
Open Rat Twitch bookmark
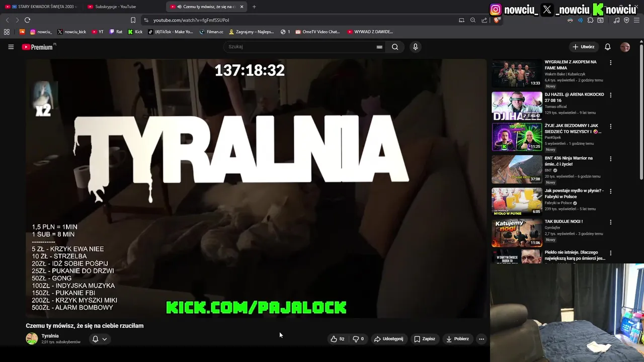[x=116, y=32]
